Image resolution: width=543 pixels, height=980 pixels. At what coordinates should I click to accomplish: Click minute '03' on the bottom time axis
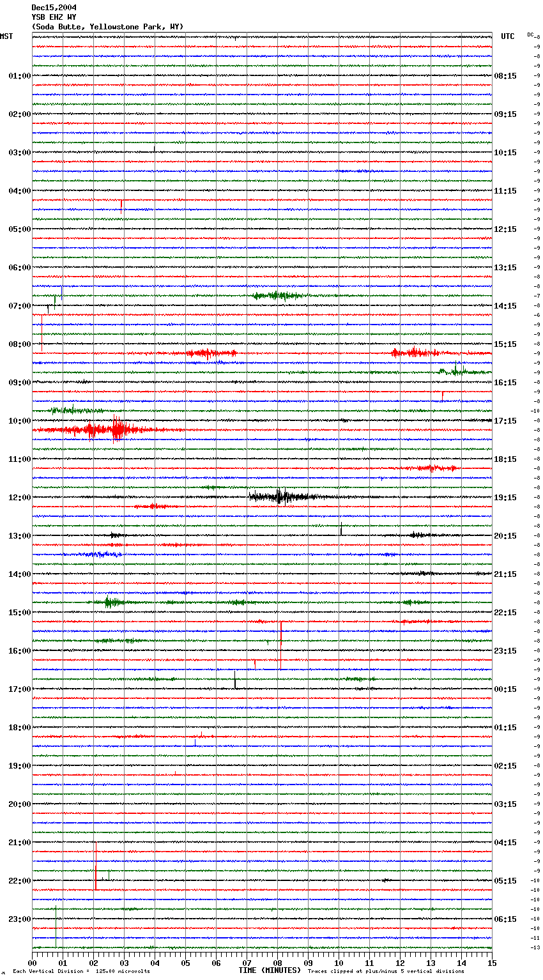(x=124, y=963)
